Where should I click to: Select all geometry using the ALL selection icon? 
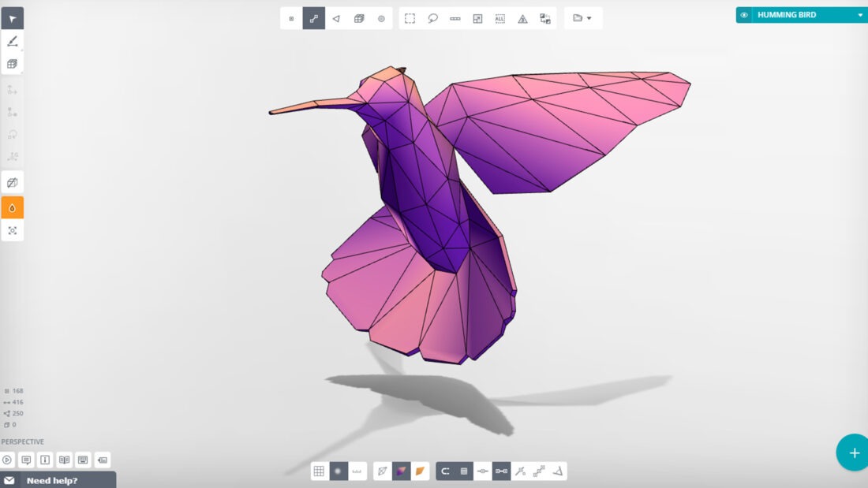[x=500, y=17]
